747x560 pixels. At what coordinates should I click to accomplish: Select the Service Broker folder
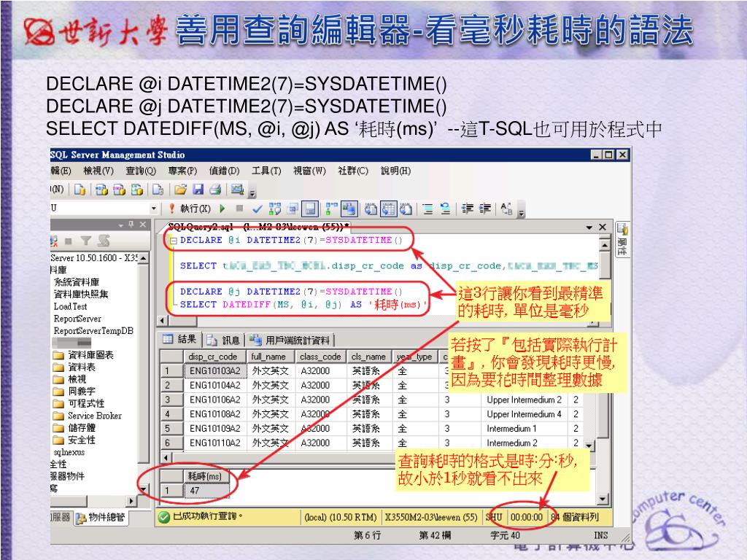click(88, 416)
